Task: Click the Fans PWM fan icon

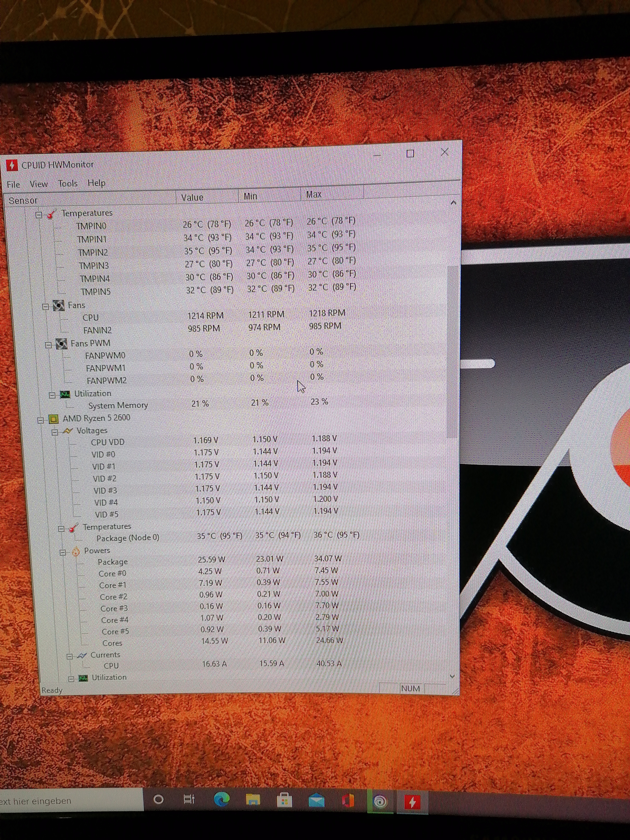Action: [62, 344]
